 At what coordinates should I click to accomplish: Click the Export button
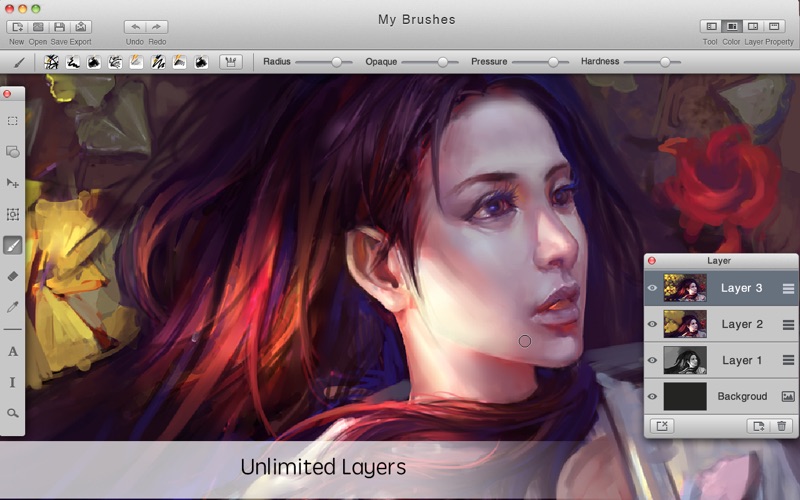click(x=81, y=26)
